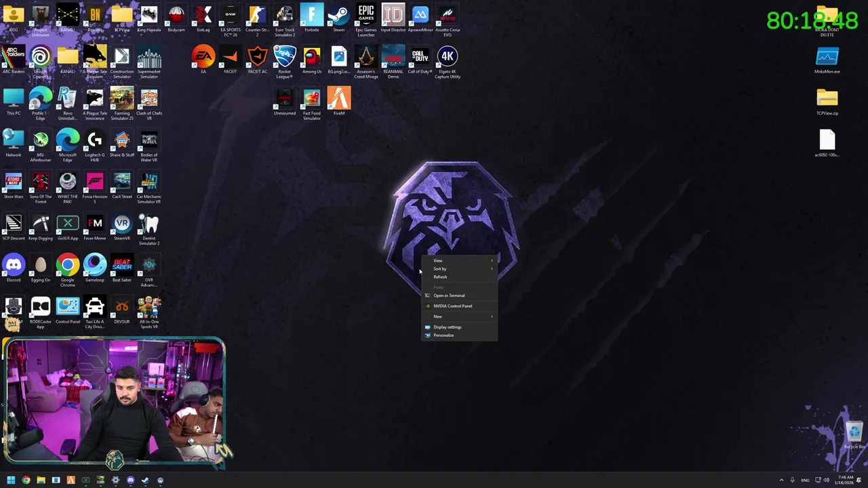Open the Recycle Bin
868x488 pixels.
pos(854,435)
